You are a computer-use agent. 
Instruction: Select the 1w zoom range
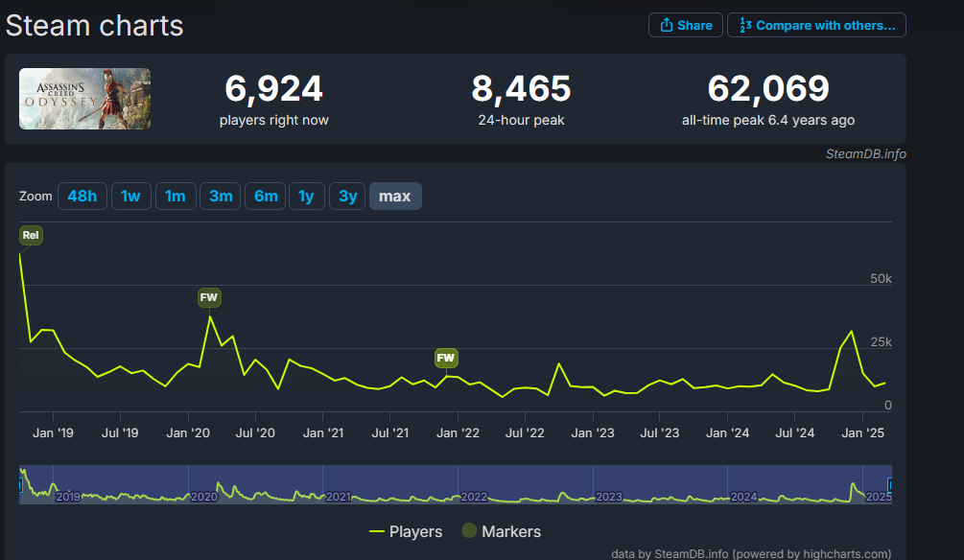point(130,197)
